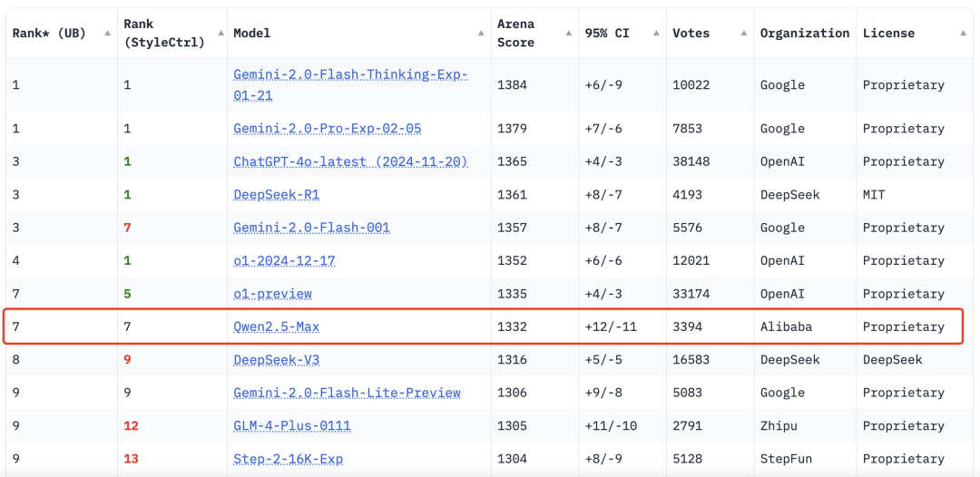Select the confidence interval +6/-9

point(603,85)
